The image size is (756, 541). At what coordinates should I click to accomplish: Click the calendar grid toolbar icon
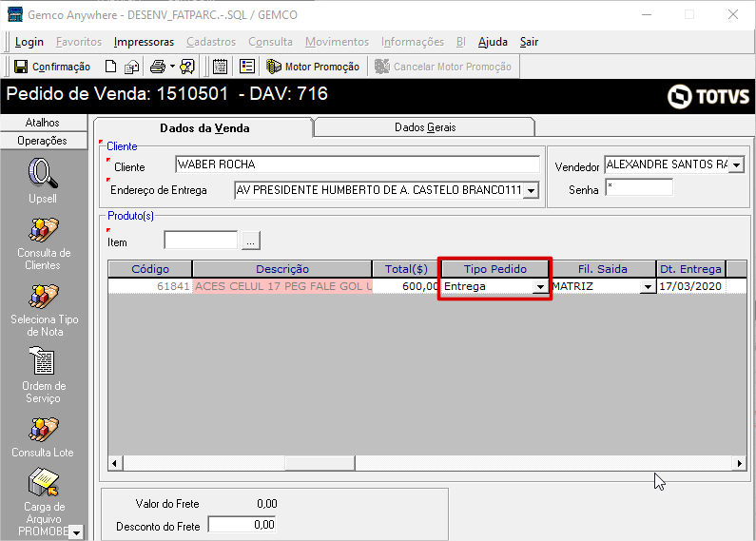221,67
